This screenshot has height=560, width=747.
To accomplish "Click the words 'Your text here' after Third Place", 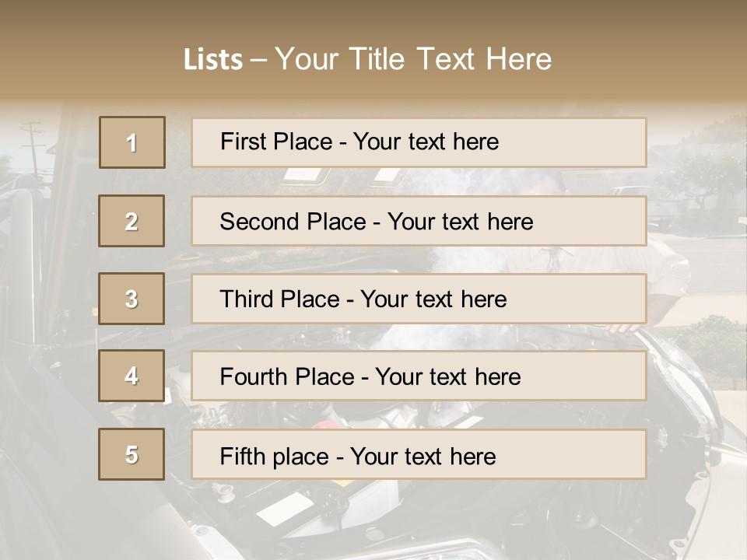I will (x=433, y=299).
